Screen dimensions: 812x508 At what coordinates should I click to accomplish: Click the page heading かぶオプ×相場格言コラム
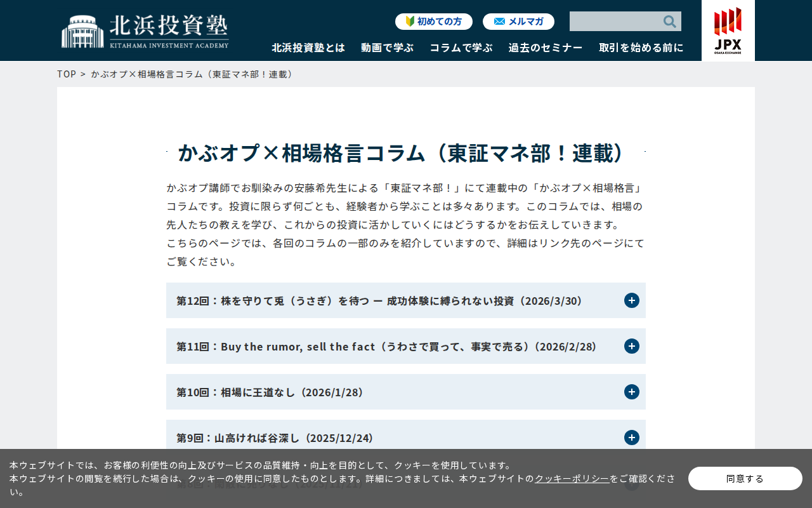pyautogui.click(x=406, y=153)
